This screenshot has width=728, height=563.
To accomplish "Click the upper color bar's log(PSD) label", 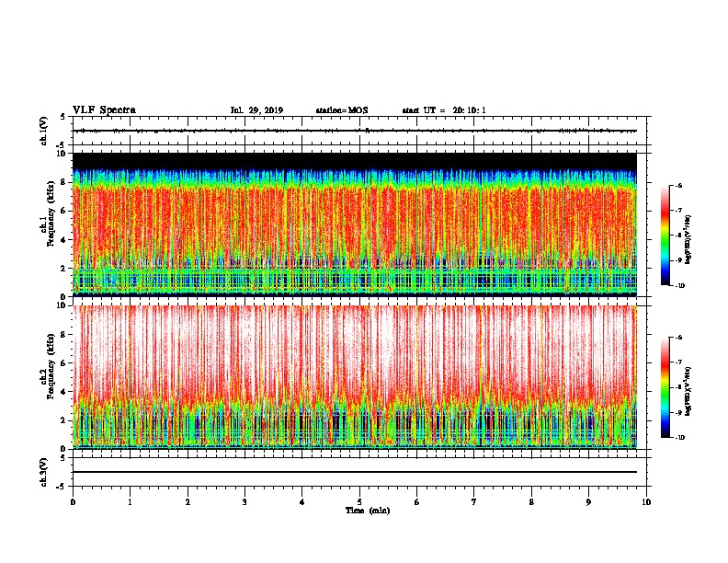I will pos(688,240).
